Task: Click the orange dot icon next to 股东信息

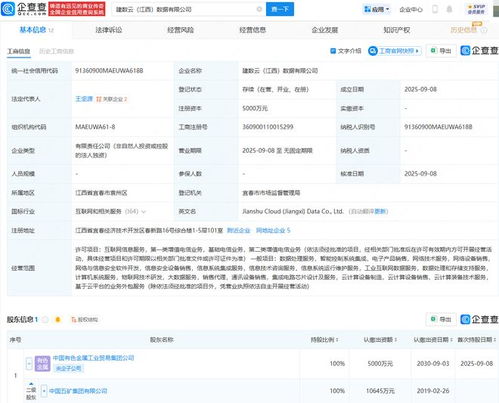Action: (58, 320)
